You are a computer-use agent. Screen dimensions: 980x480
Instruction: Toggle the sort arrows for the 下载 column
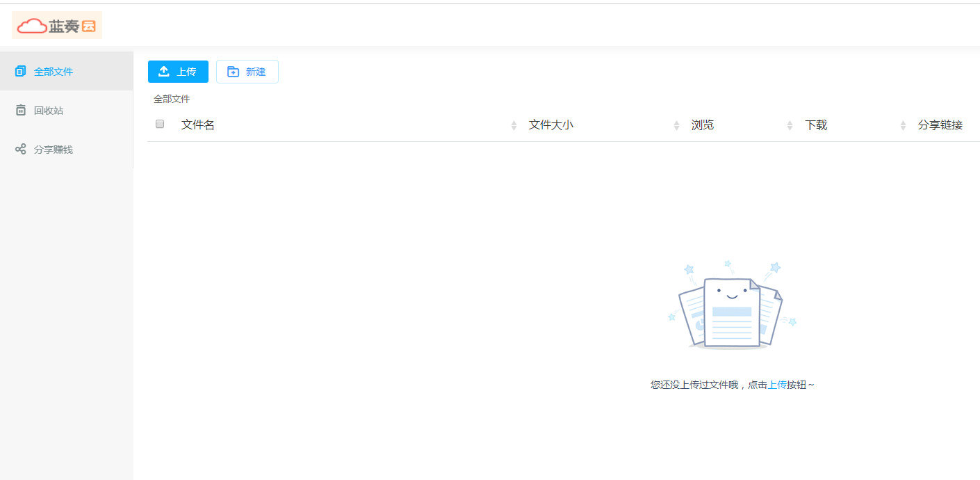click(x=903, y=125)
